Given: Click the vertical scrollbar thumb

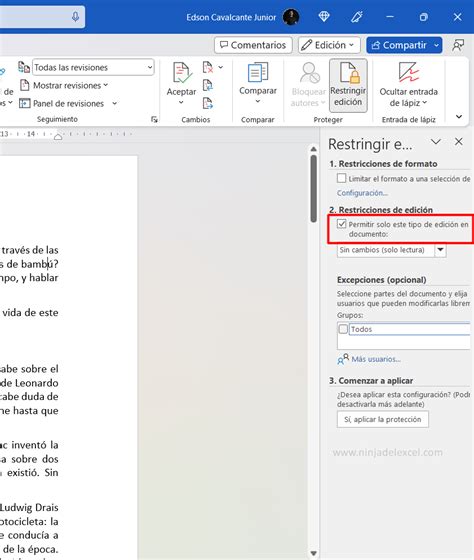Looking at the screenshot, I should 314,189.
